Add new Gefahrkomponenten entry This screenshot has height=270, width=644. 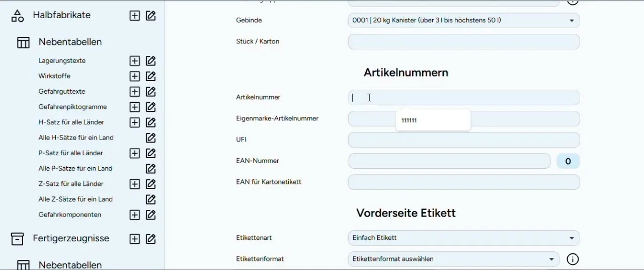point(134,215)
